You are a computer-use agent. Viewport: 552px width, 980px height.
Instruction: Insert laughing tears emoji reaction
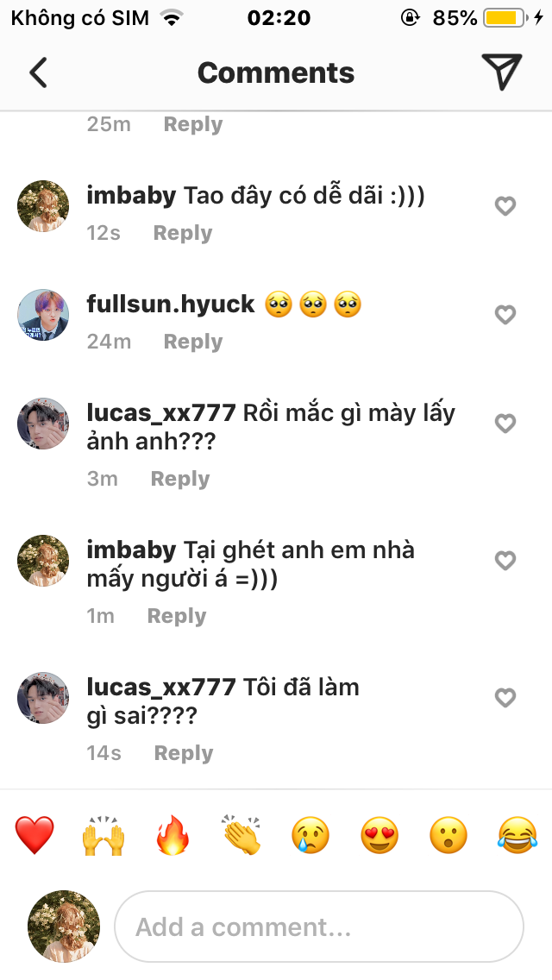pyautogui.click(x=517, y=836)
